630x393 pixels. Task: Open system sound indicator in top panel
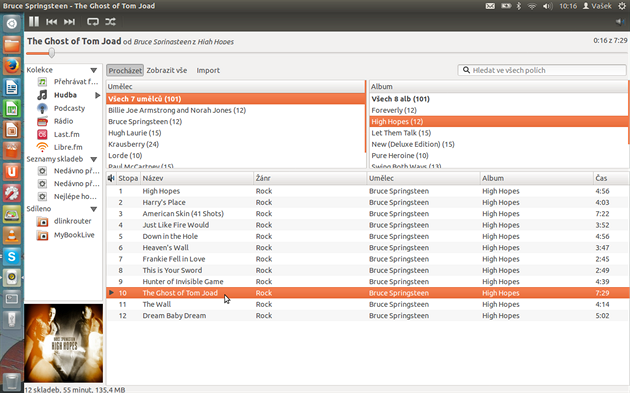coord(547,6)
